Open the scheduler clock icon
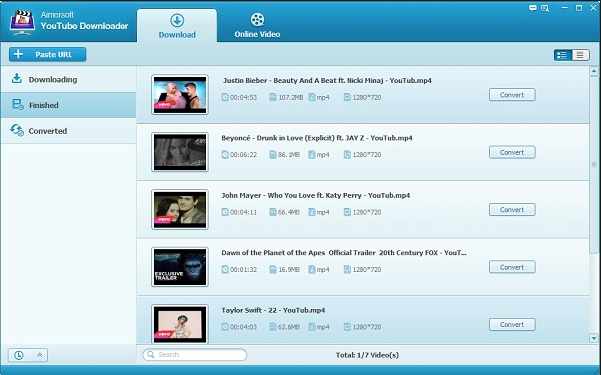Viewport: 601px width, 375px height. 19,355
